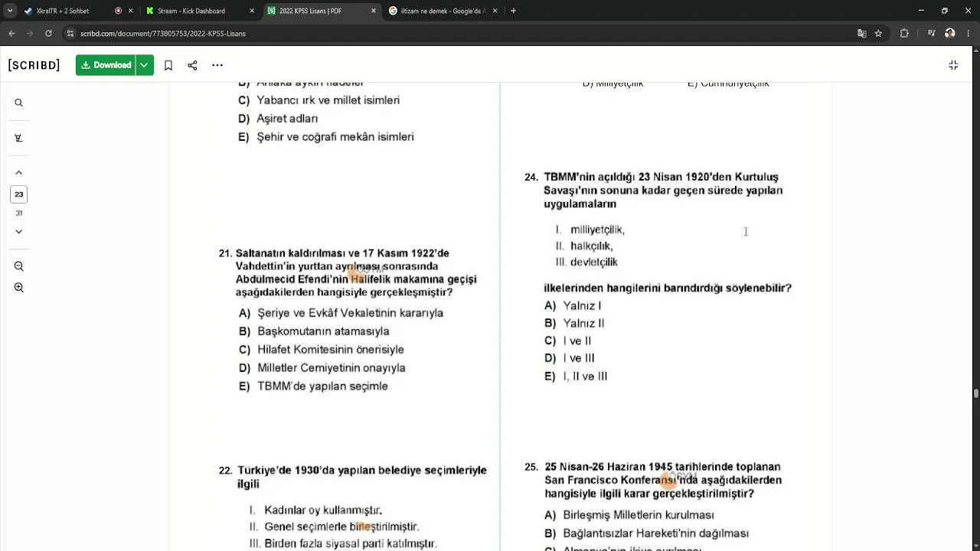Image resolution: width=980 pixels, height=551 pixels.
Task: Click the text C) Yabancı ırk ve millet isimleri
Action: [318, 100]
